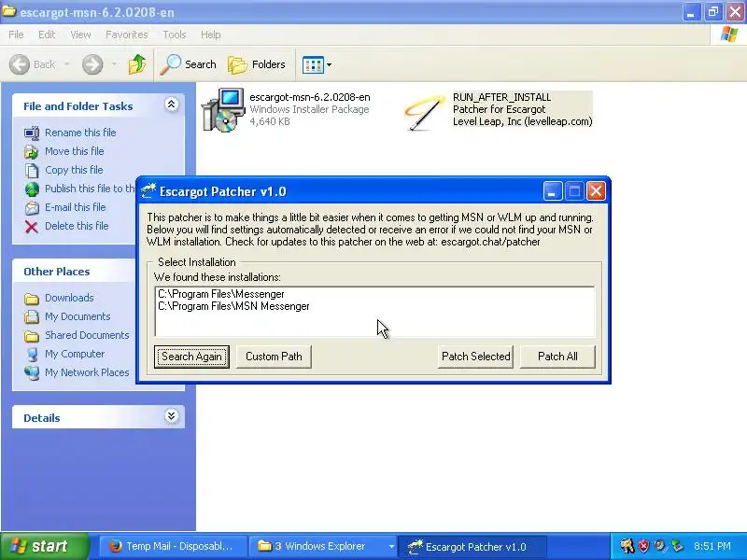Go up one folder level

(137, 64)
